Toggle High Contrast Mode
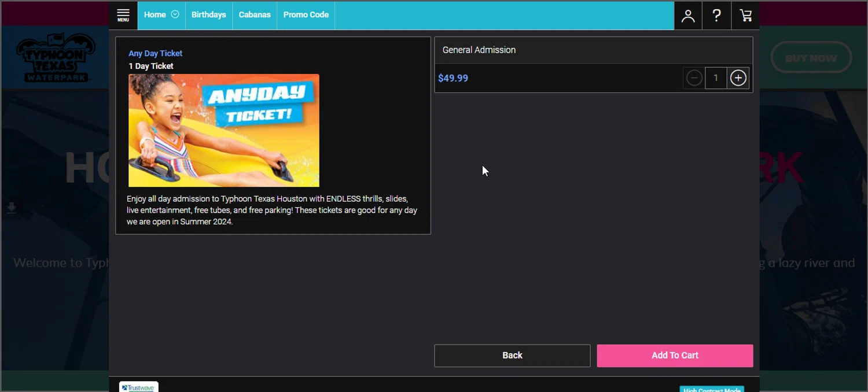Viewport: 868px width, 392px height. (712, 389)
